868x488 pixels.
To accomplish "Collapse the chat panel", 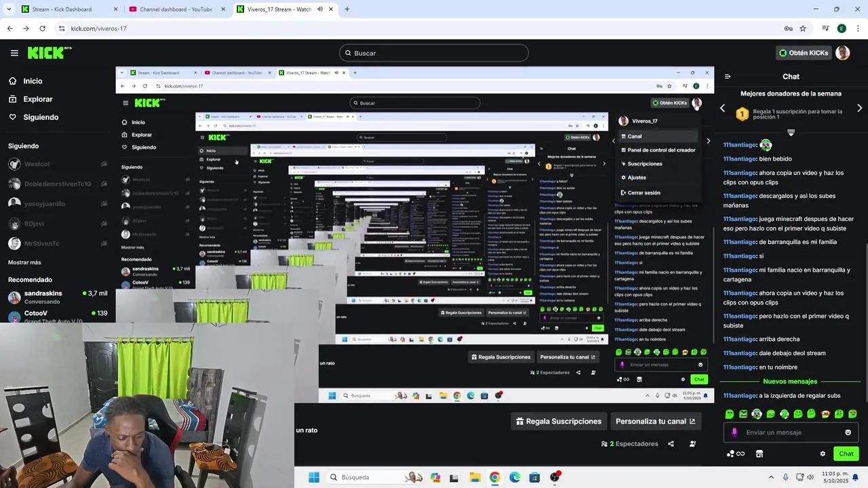I will (728, 77).
